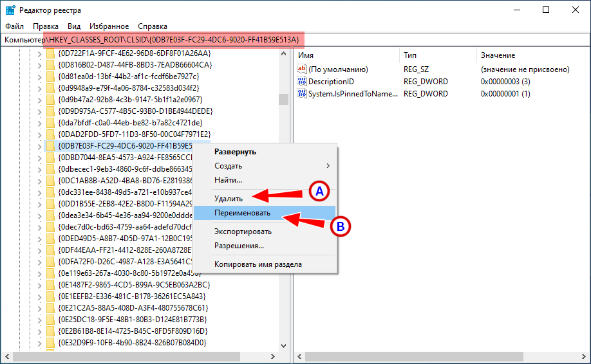Expand the {0E21C2A5-88A5-408D-A3F4-480755678C61} key arrow
The height and width of the screenshot is (364, 591).
[x=39, y=308]
